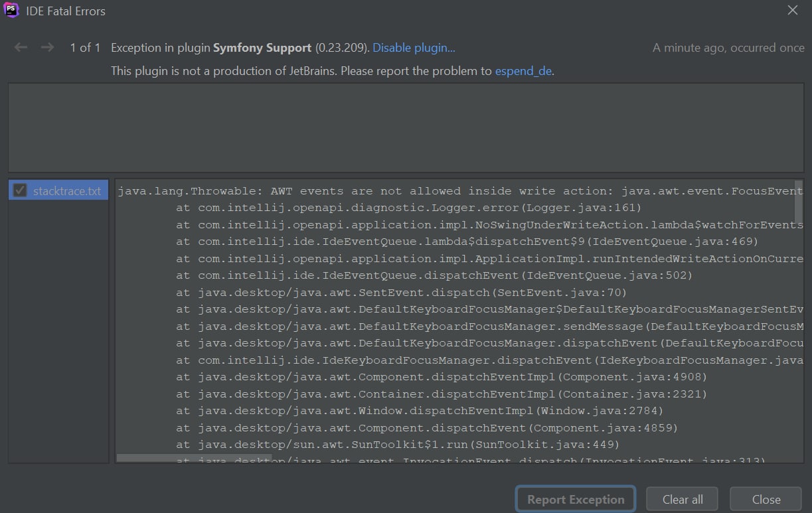This screenshot has height=513, width=812.
Task: Click the SunToolkit.java:449 stack line
Action: click(398, 445)
